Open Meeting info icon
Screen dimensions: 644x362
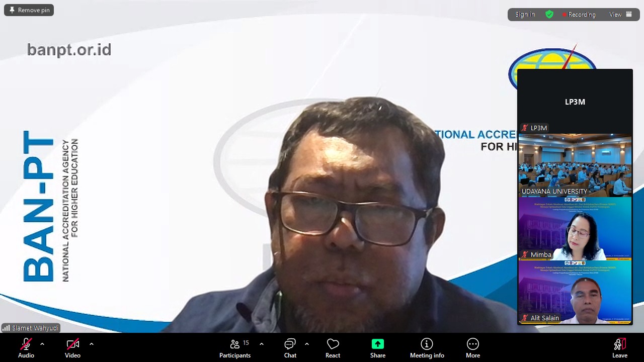pyautogui.click(x=427, y=344)
